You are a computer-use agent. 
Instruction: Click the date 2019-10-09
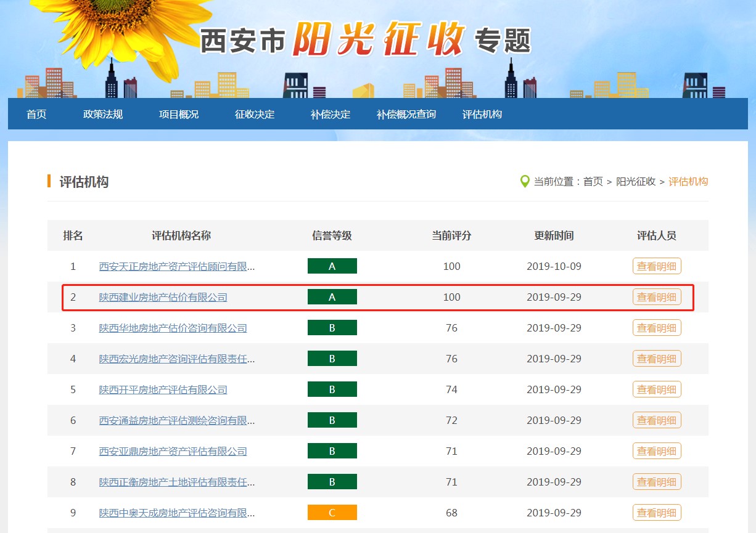[554, 266]
